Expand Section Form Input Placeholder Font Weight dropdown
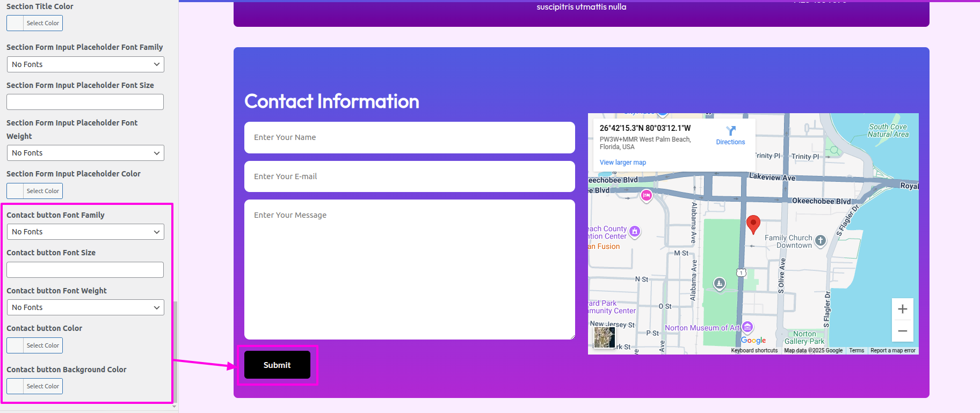Image resolution: width=980 pixels, height=413 pixels. pos(85,153)
